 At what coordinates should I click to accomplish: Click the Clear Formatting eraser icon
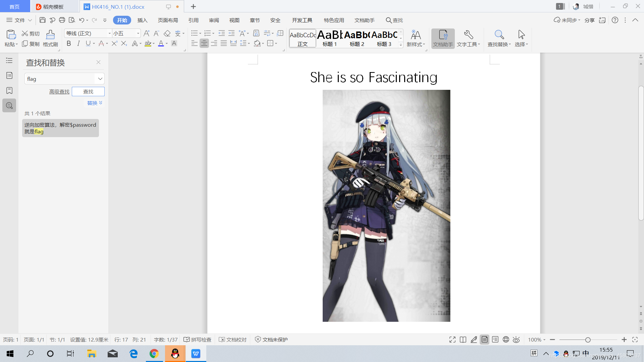(x=167, y=33)
